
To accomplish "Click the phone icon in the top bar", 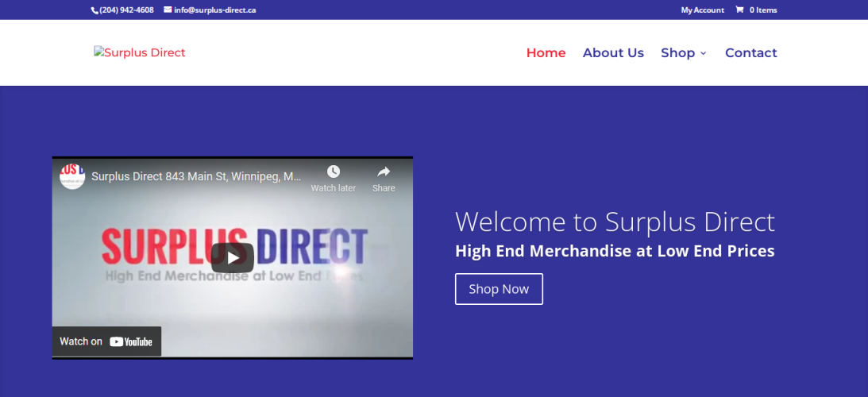I will tap(95, 10).
